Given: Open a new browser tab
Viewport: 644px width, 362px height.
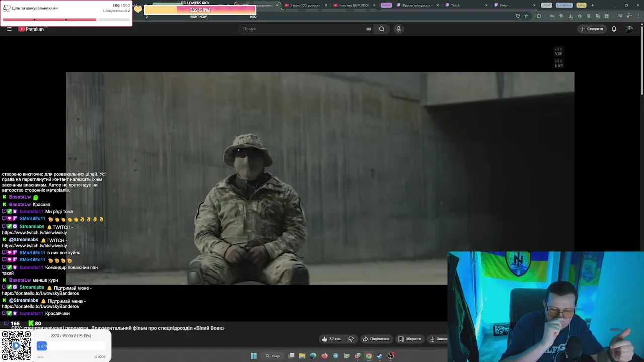Looking at the screenshot, I should (592, 5).
